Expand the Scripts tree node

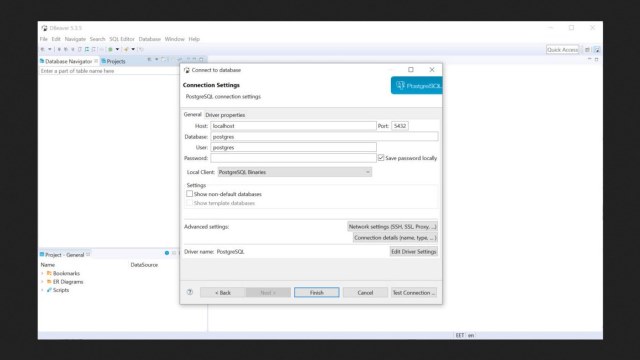click(x=42, y=290)
